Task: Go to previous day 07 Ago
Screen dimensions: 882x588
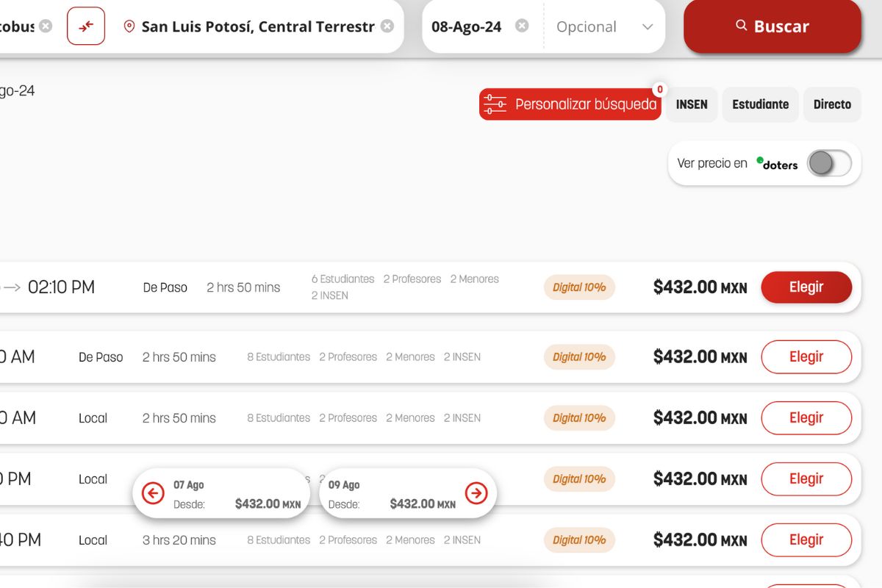Action: pos(153,493)
